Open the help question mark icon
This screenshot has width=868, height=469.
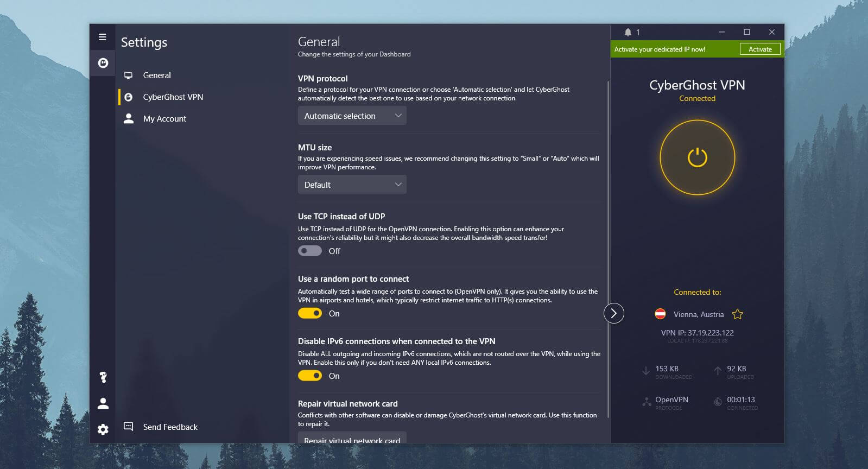(x=103, y=377)
